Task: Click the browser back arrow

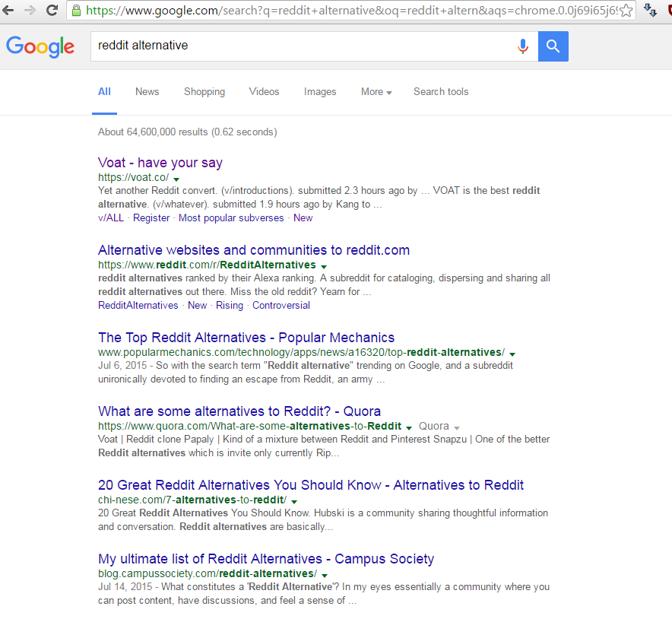Action: [x=8, y=11]
